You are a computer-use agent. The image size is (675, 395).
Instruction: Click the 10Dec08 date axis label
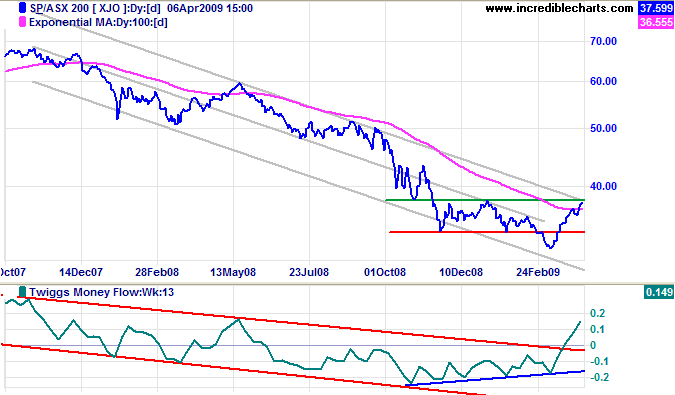pyautogui.click(x=461, y=272)
